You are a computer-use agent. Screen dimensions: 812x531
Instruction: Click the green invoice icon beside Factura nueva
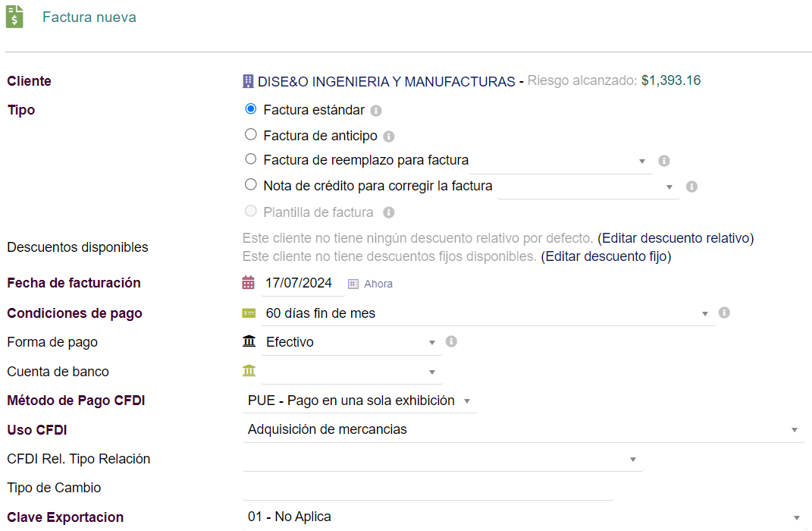(x=15, y=17)
